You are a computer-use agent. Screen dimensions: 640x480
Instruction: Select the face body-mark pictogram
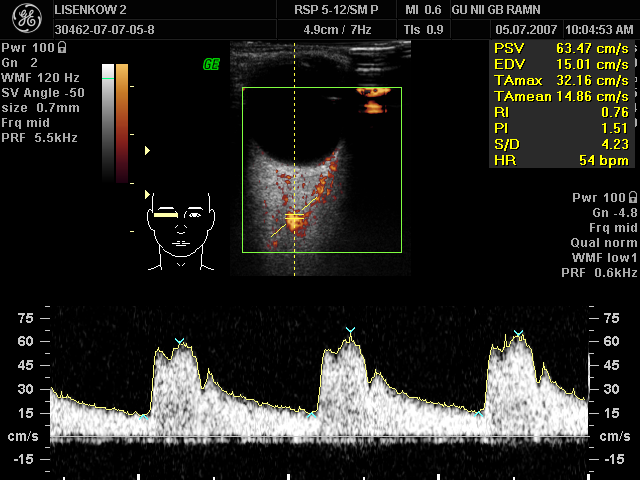pyautogui.click(x=181, y=231)
